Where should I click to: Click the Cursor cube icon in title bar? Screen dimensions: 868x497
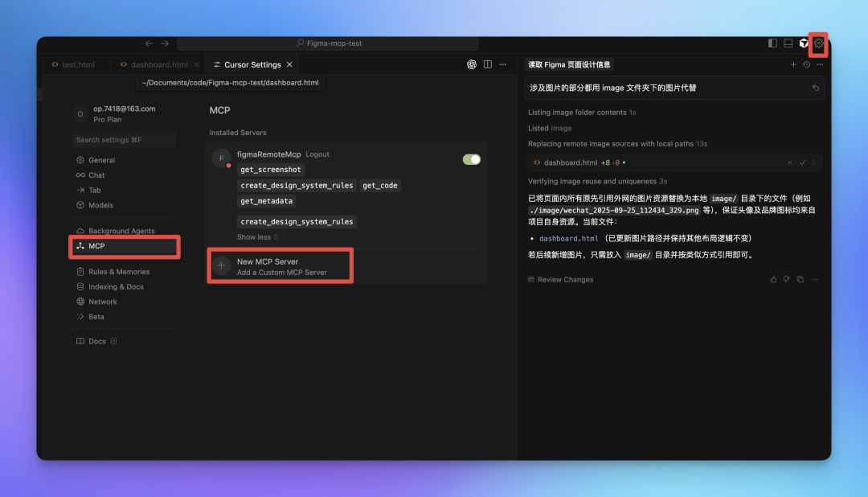803,43
